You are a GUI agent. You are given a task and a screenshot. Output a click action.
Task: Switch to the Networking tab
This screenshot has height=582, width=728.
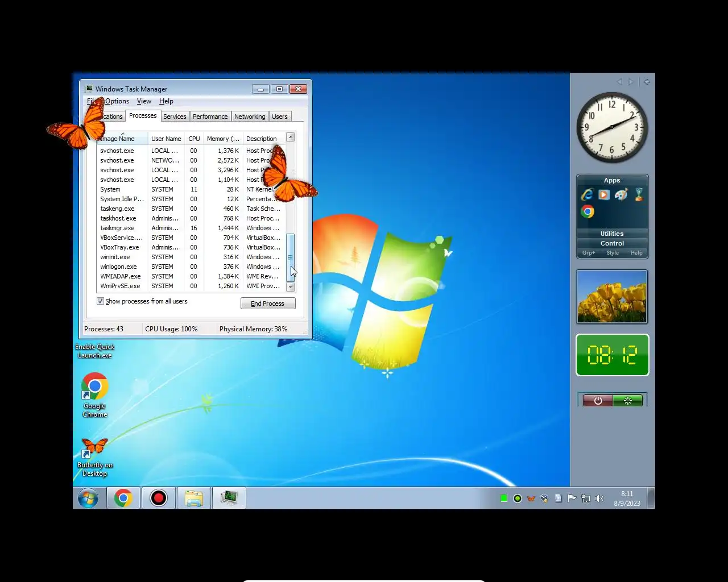click(x=250, y=117)
